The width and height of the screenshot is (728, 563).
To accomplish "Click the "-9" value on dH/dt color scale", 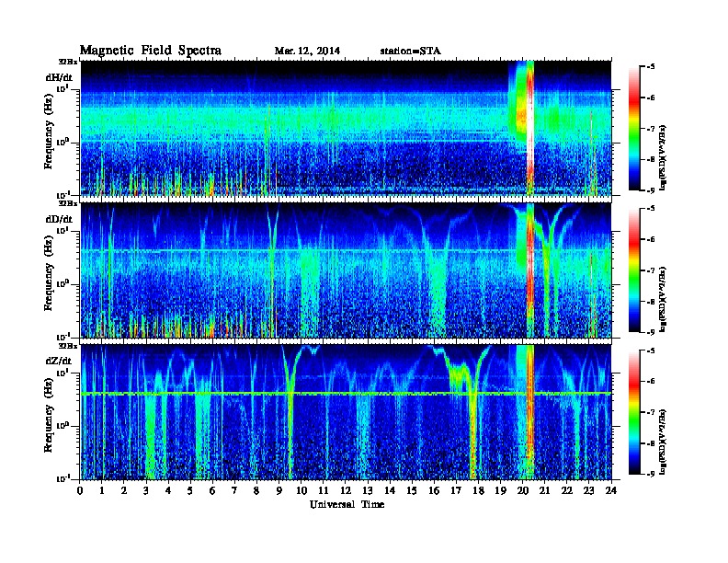I will click(651, 190).
